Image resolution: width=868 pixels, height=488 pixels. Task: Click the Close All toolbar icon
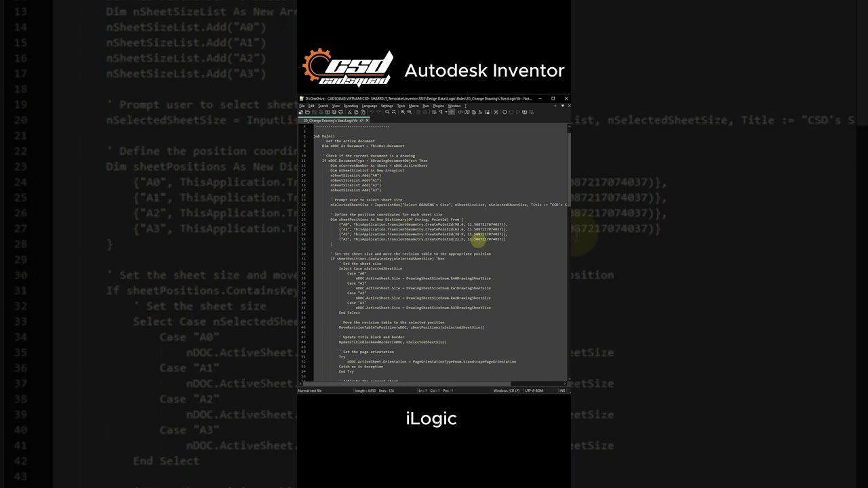click(x=334, y=112)
